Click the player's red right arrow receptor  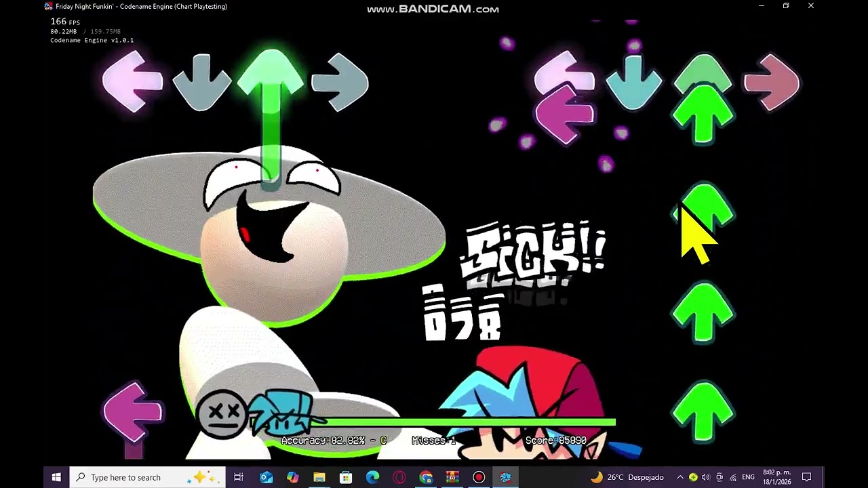pos(772,83)
